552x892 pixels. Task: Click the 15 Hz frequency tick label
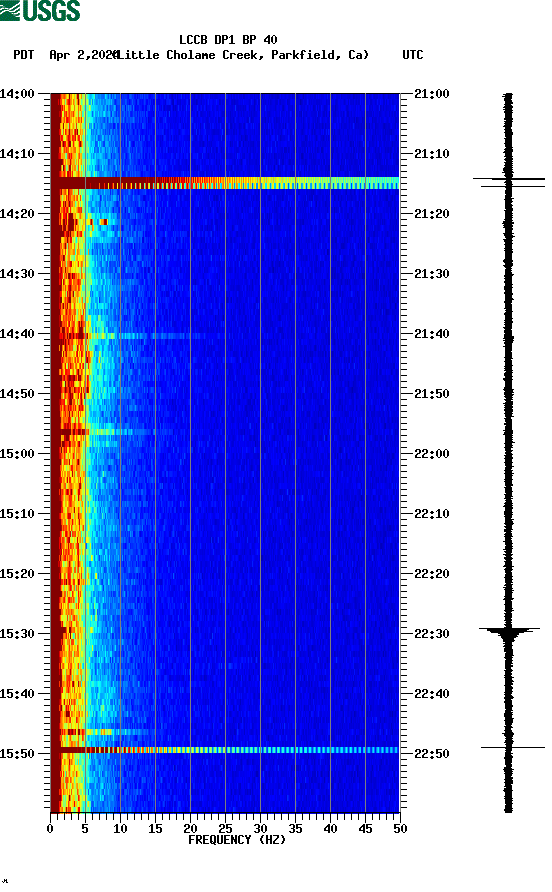pos(155,829)
